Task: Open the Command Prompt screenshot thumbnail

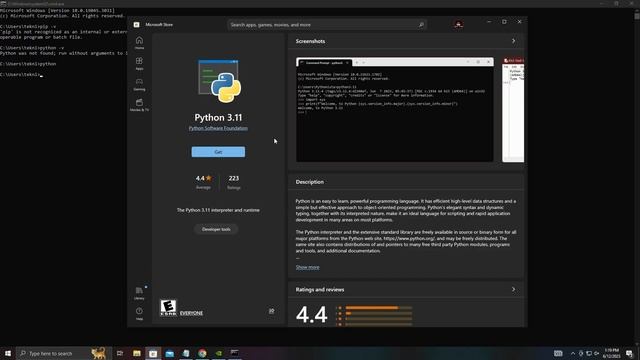Action: [x=395, y=110]
